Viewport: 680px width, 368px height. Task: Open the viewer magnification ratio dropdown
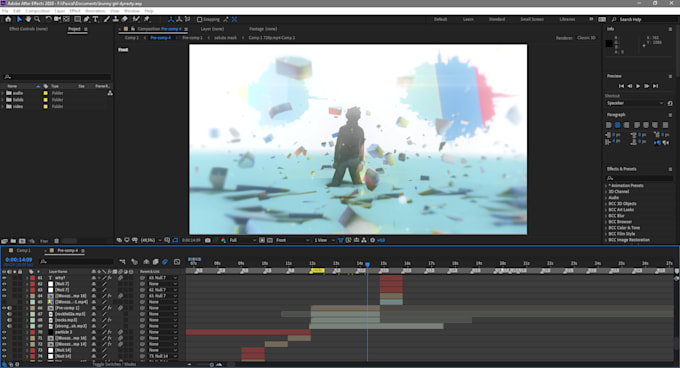tap(151, 240)
